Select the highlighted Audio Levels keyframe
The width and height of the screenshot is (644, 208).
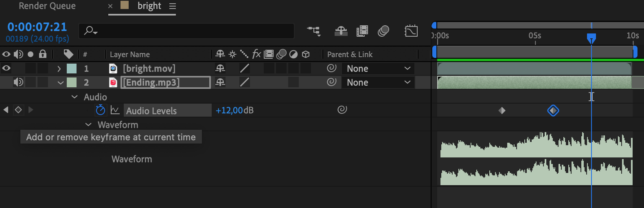[x=553, y=111]
